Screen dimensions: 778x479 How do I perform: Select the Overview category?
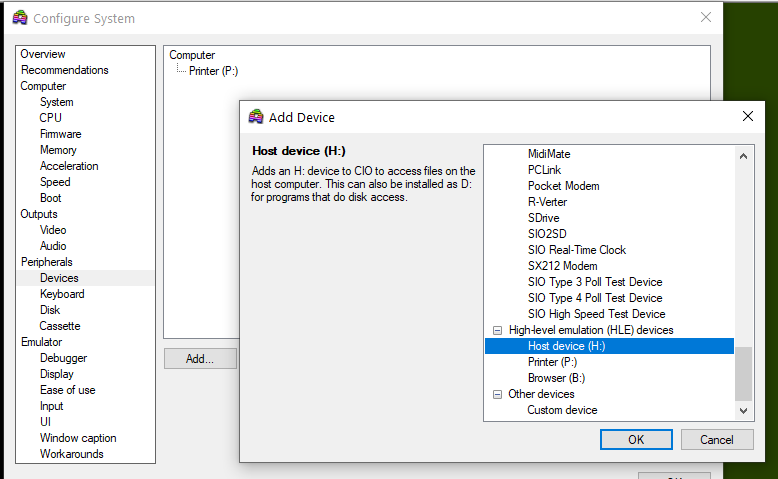click(x=43, y=54)
